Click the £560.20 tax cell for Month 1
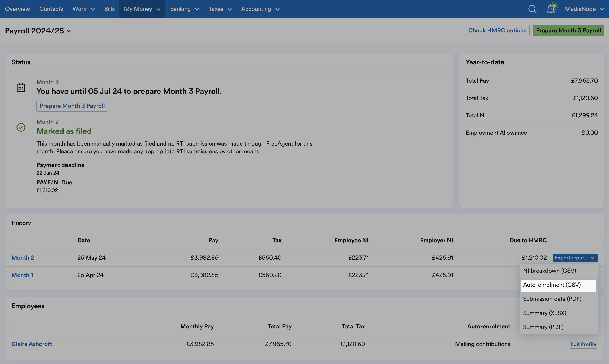Viewport: 609px width, 364px height. pos(270,275)
